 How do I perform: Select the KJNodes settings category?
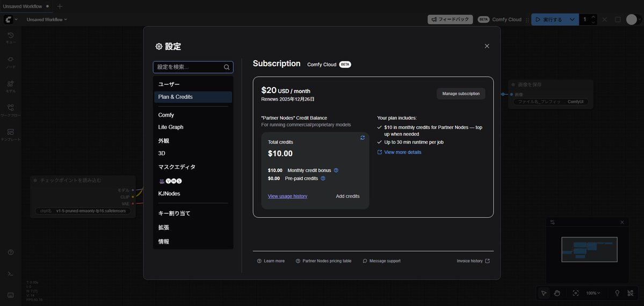tap(193, 193)
